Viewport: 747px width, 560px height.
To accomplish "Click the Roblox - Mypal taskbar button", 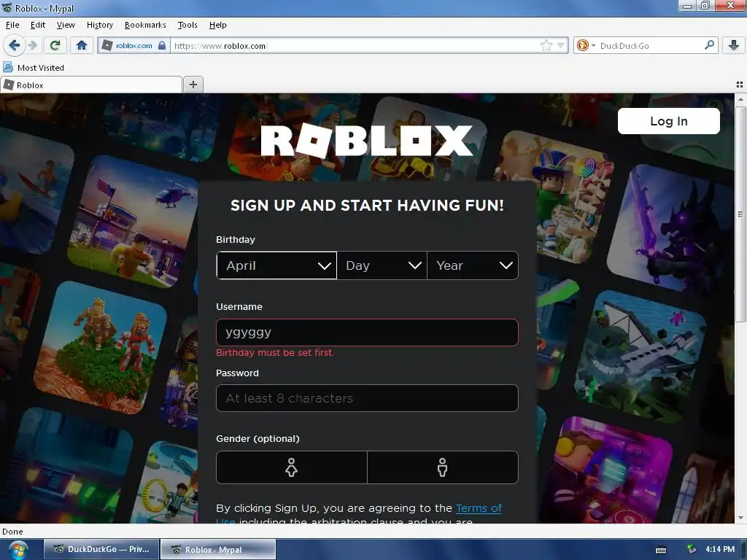I will pyautogui.click(x=217, y=549).
